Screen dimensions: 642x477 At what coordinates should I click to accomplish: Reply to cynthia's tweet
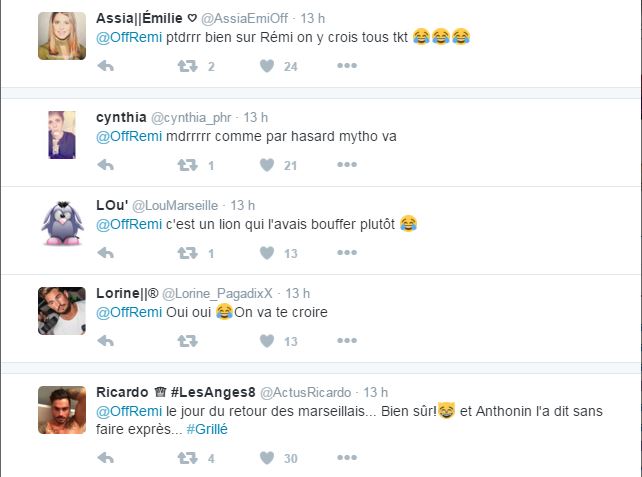tap(105, 165)
